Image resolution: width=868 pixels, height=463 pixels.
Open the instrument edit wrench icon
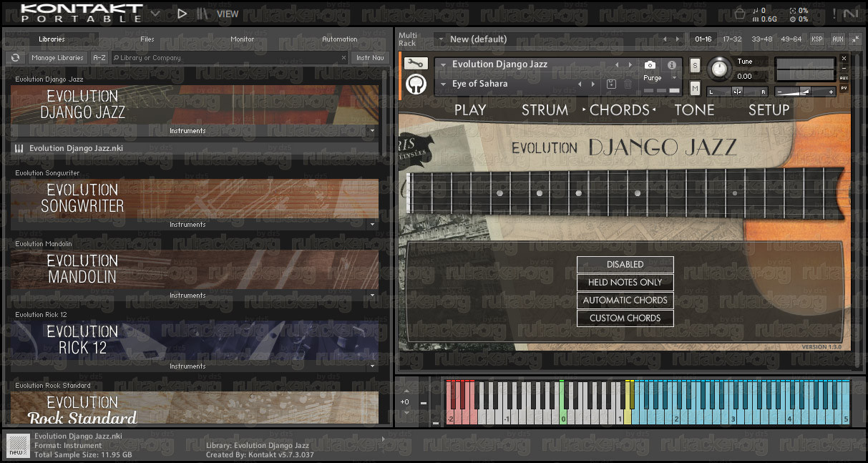416,64
